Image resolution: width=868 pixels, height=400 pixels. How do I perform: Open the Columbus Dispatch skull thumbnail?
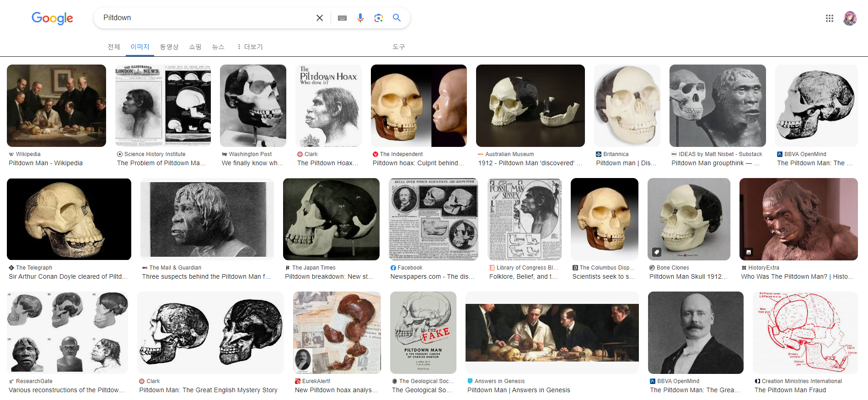pyautogui.click(x=605, y=219)
